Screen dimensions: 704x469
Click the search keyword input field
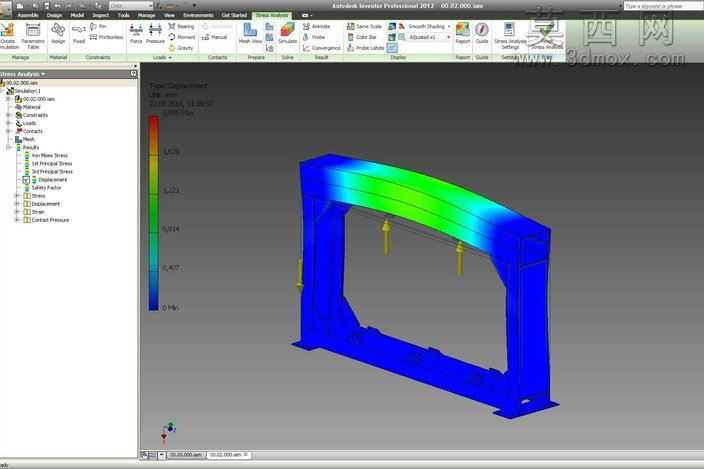coord(664,6)
